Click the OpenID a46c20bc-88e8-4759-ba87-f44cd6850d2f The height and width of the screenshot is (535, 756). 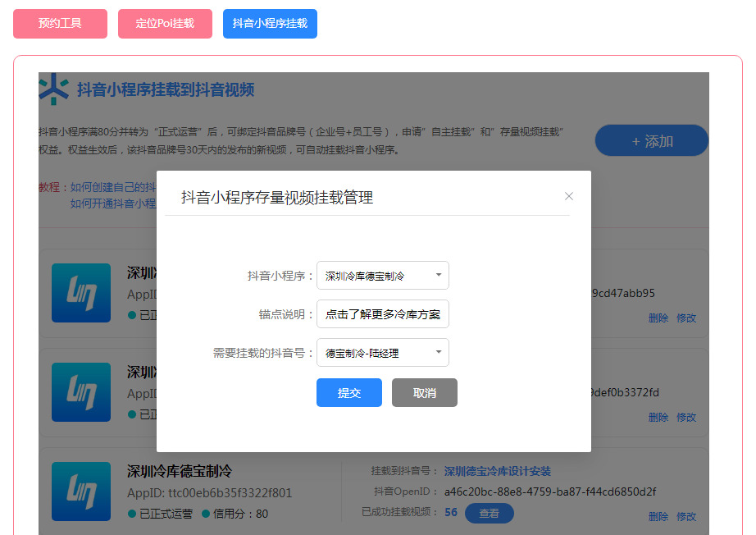pyautogui.click(x=550, y=492)
